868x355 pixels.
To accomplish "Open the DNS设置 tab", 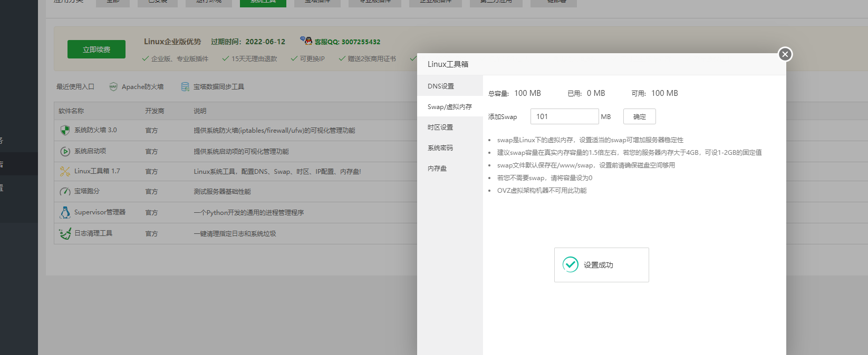I will (x=450, y=86).
